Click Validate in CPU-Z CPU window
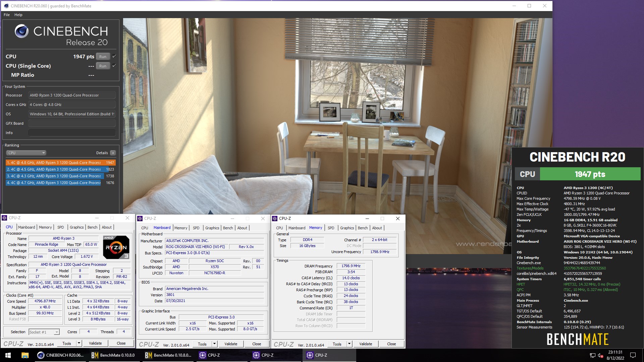Image resolution: width=644 pixels, height=362 pixels. (95, 343)
